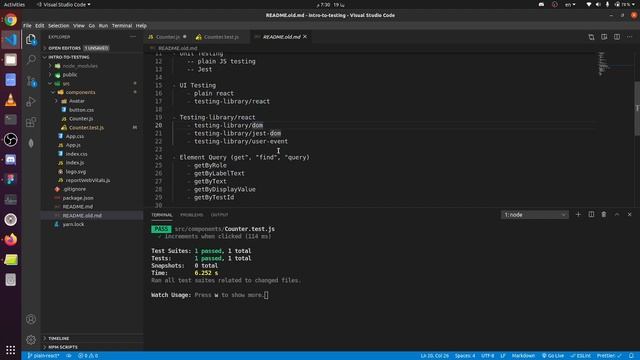Open errors and warnings in status bar
640x360 pixels.
[x=88, y=356]
